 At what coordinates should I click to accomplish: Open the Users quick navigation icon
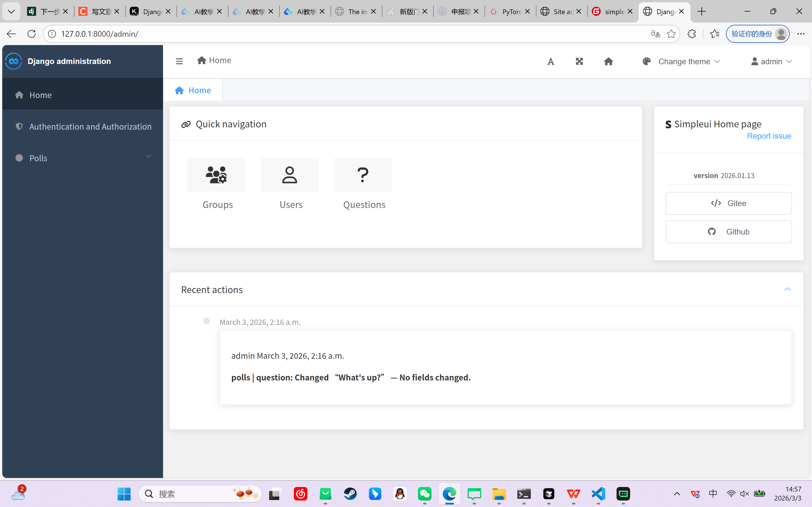tap(290, 175)
